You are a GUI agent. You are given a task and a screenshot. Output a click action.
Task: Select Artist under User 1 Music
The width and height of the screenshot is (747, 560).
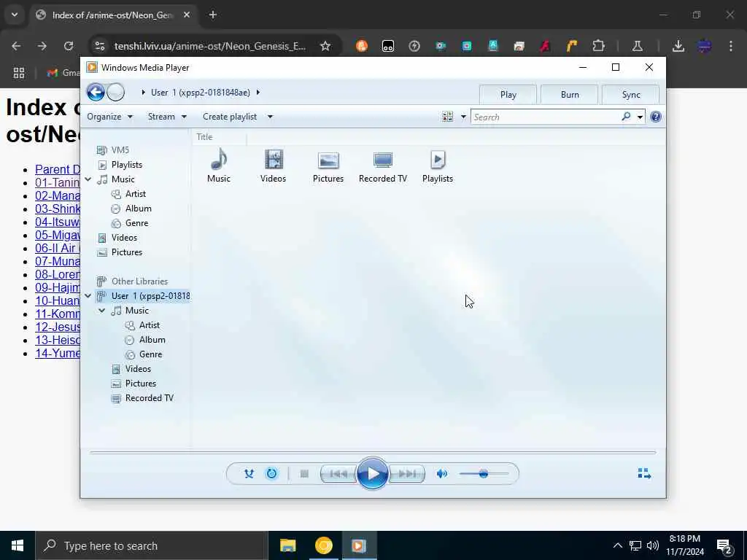[x=149, y=325]
